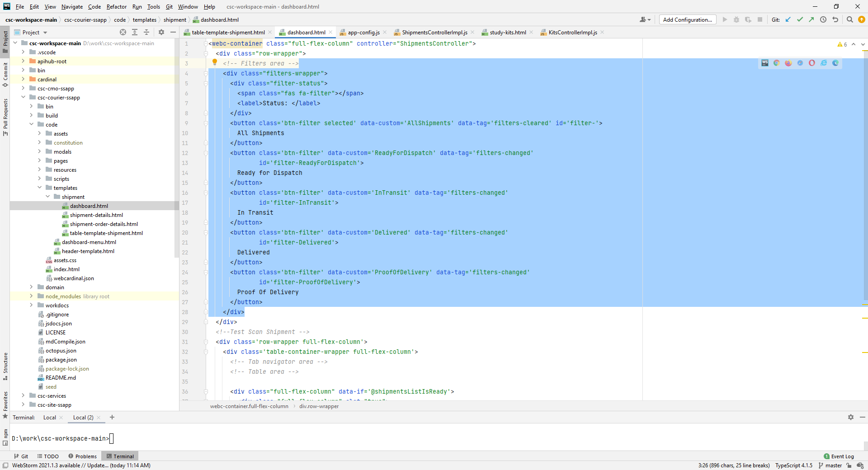Collapse the templates folder

(40, 188)
